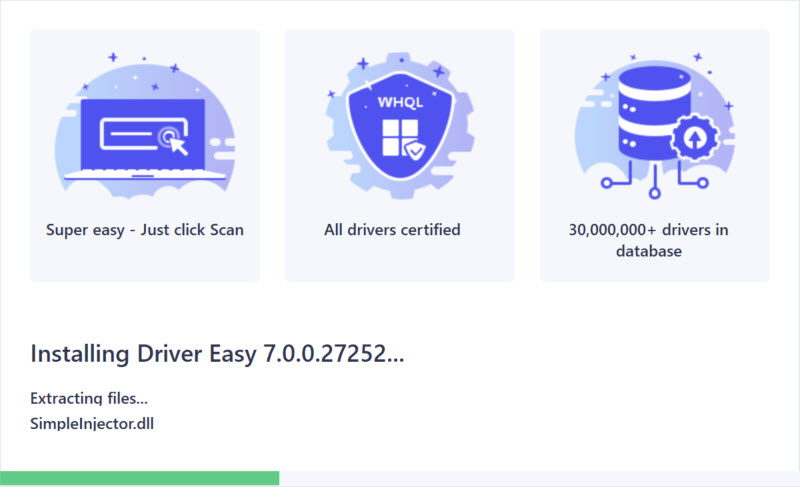
Task: Click the 'Installing Driver Easy 7.0.0.27252...' heading
Action: (x=217, y=353)
